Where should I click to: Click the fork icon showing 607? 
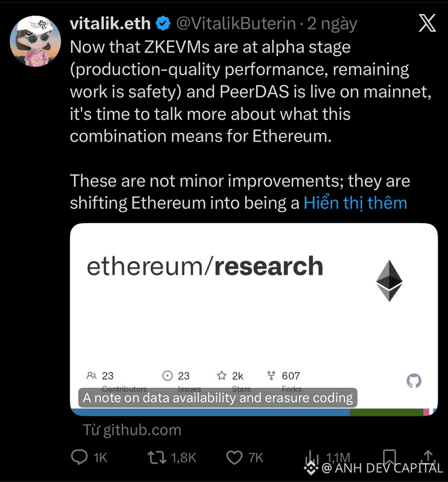(271, 375)
